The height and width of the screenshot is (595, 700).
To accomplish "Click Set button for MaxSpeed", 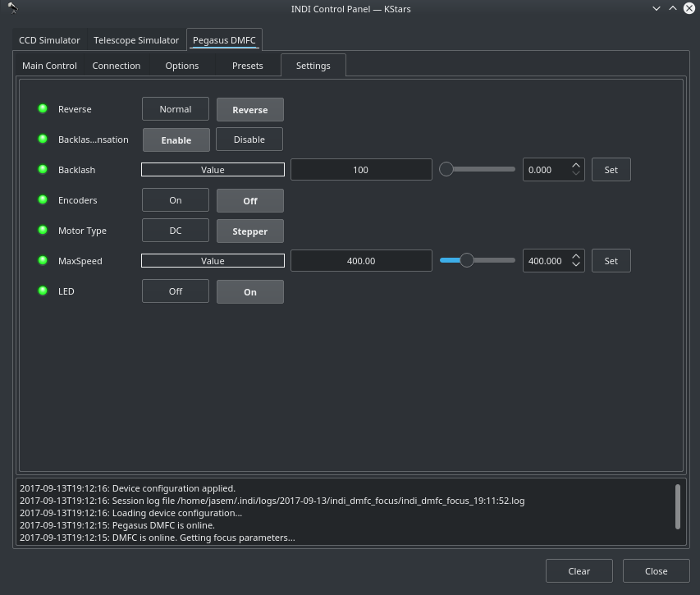I will pos(611,261).
